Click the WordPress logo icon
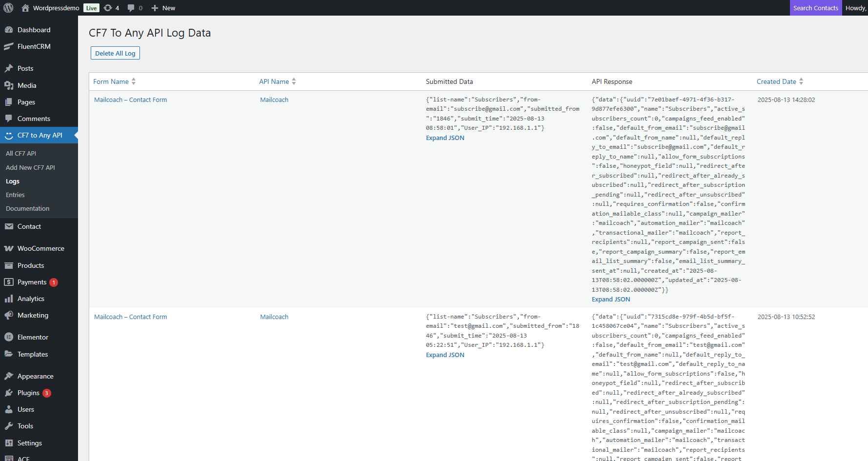The image size is (868, 461). (8, 8)
